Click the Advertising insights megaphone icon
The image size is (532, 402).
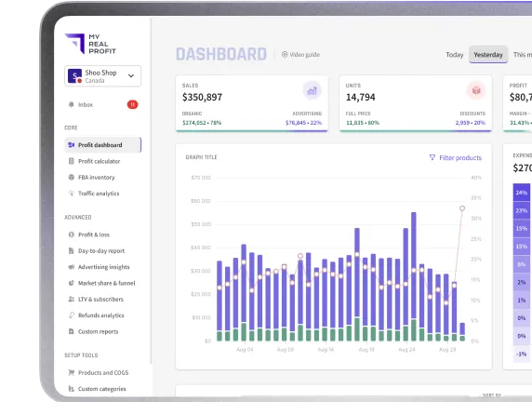pyautogui.click(x=72, y=267)
